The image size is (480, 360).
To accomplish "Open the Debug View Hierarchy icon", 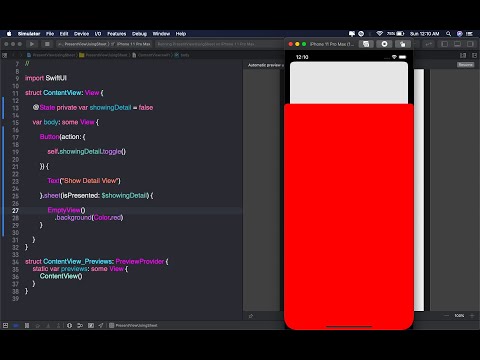I will (x=69, y=325).
